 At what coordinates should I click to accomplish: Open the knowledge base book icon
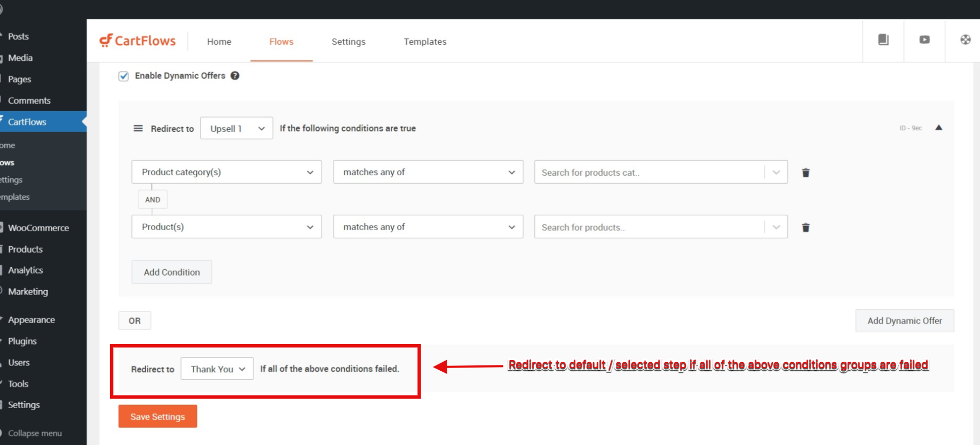click(x=883, y=40)
